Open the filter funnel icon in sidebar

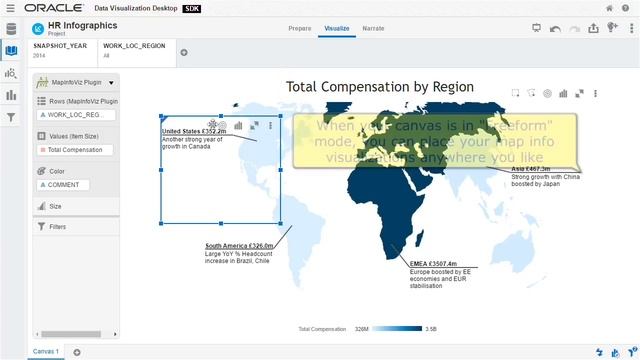(x=11, y=118)
